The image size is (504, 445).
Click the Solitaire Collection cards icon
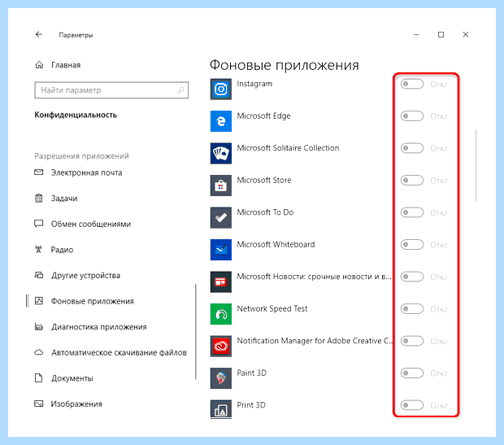coord(221,154)
